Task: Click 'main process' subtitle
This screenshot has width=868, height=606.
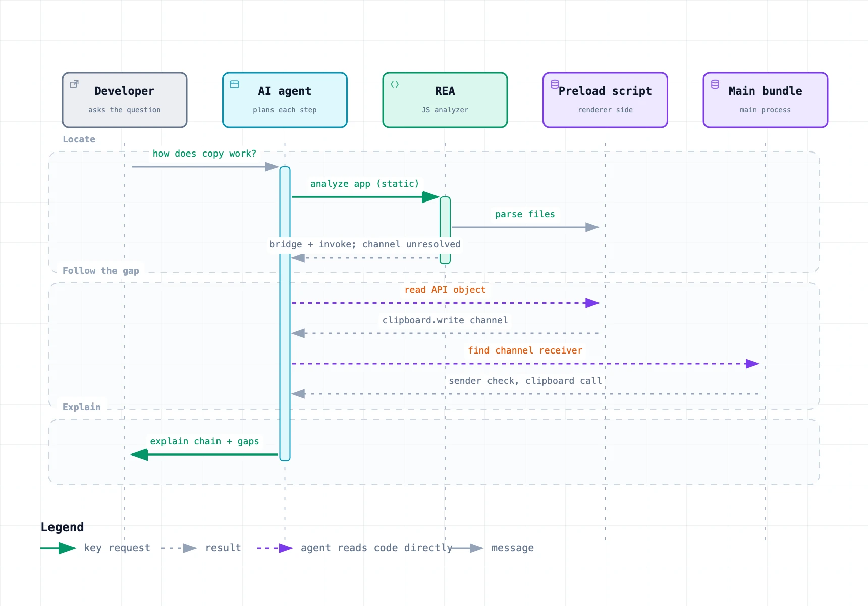Action: click(x=766, y=110)
